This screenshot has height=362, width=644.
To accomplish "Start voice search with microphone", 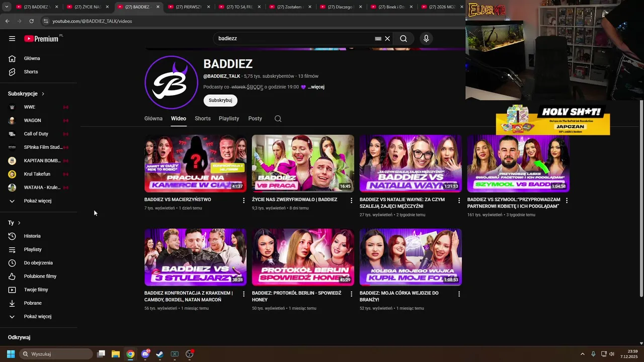I will pos(426,39).
